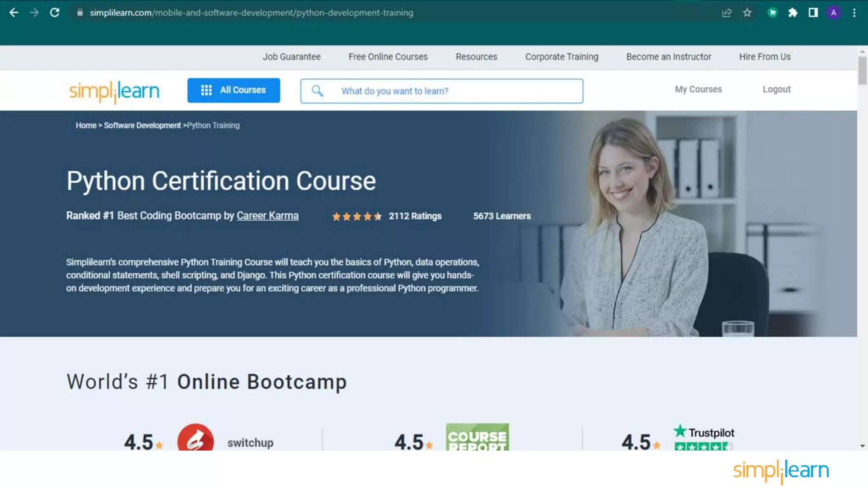Click the scrollbar up arrow
The height and width of the screenshot is (488, 868).
[x=862, y=51]
